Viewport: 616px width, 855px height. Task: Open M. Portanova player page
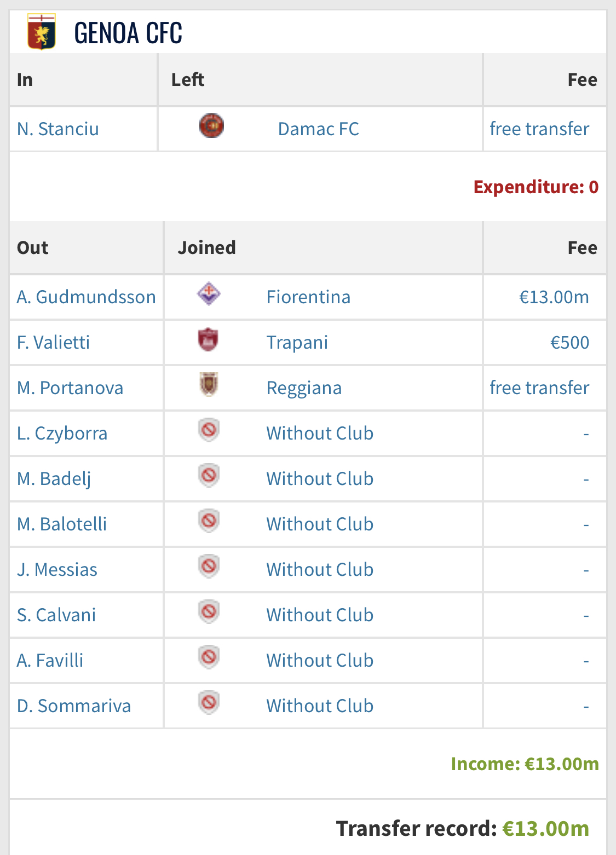pos(70,388)
